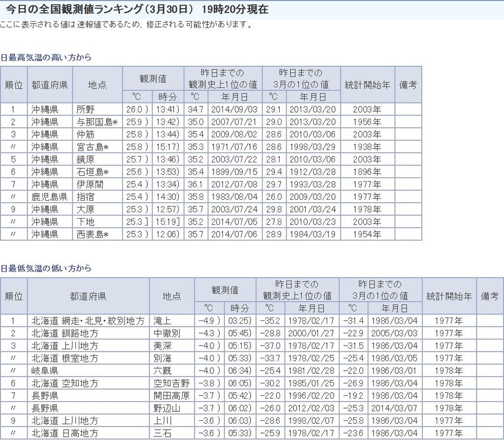This screenshot has width=504, height=440.
Task: Select the 鹿児島県 prefecture cell
Action: point(49,197)
